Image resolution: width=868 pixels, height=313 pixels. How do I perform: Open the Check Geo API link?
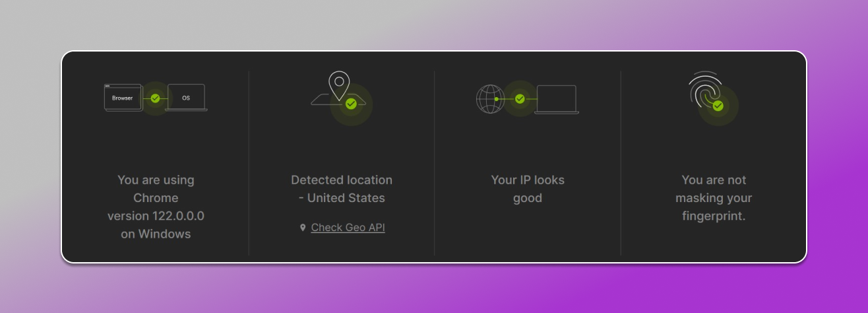[x=348, y=228]
